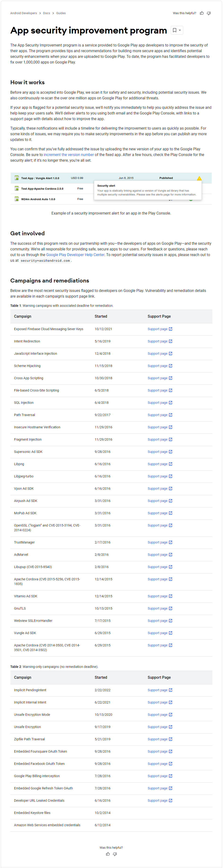This screenshot has width=223, height=868.
Task: Click external-link icon for Libpng row
Action: point(171,464)
